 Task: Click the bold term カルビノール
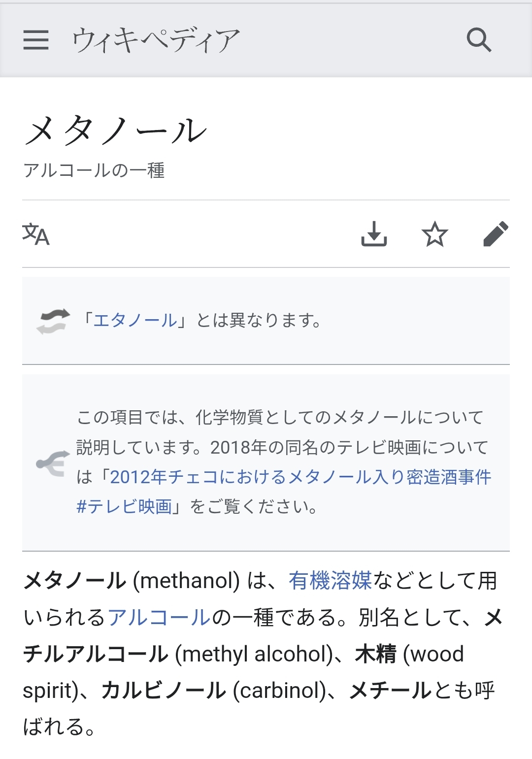(x=164, y=691)
